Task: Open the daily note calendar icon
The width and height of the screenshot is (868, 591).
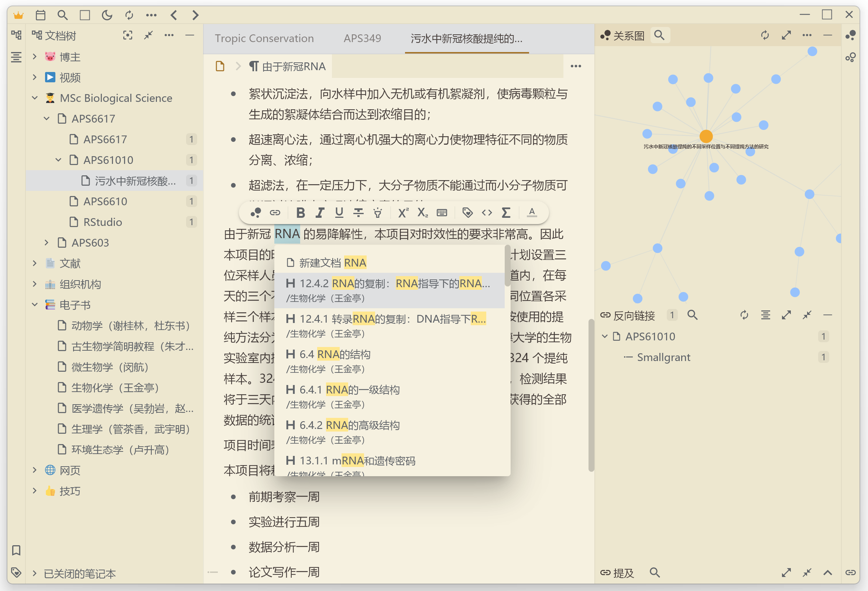Action: point(40,15)
